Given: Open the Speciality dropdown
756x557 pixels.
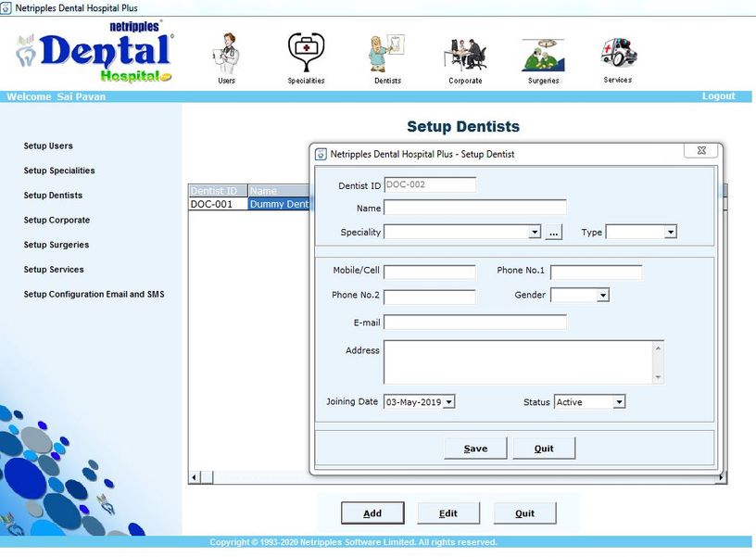Looking at the screenshot, I should click(535, 233).
